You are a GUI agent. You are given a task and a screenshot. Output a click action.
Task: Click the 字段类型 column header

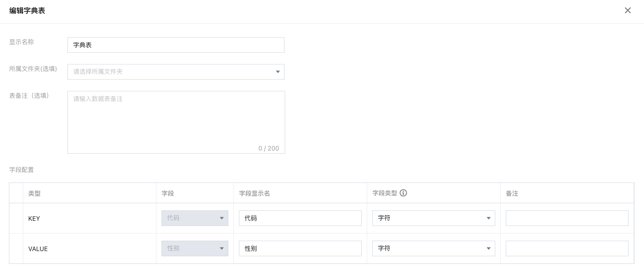pyautogui.click(x=385, y=193)
